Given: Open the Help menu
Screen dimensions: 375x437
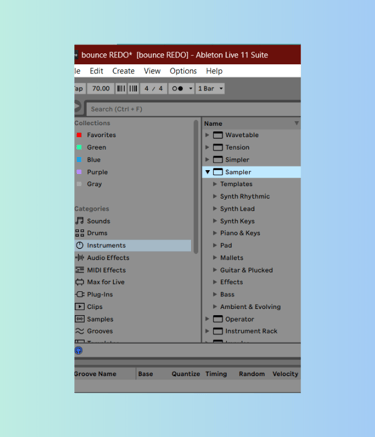Looking at the screenshot, I should [x=214, y=71].
